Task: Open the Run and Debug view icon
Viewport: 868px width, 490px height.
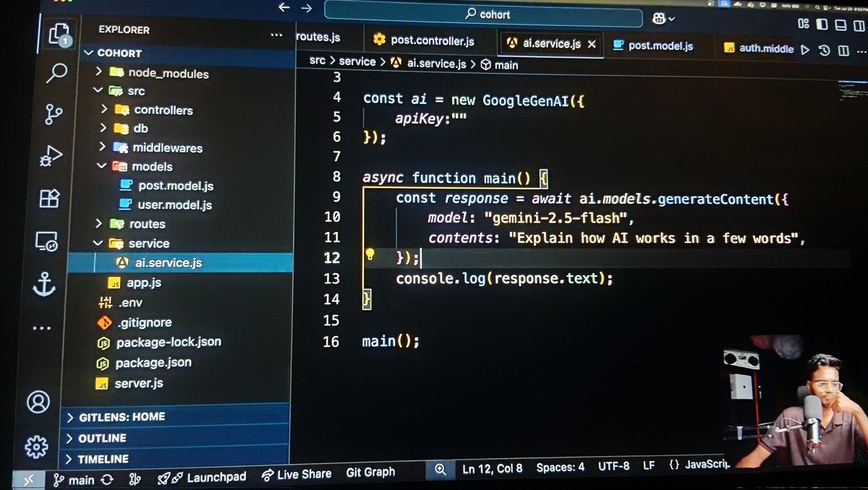Action: click(x=52, y=157)
